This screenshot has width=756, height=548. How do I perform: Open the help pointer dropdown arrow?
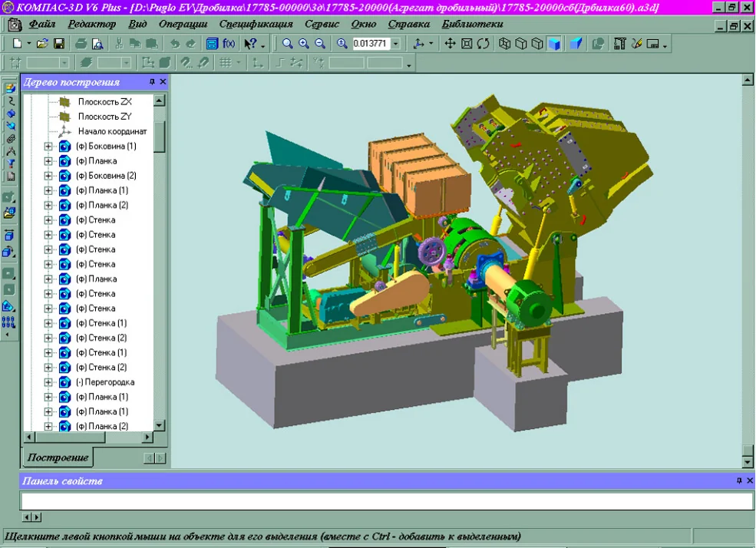(x=263, y=45)
